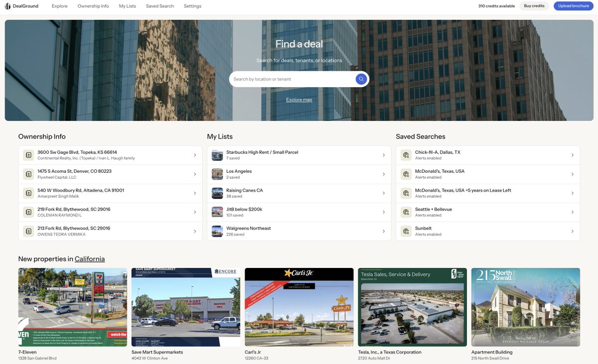Click COLEMAN RAYMOND L owner text
Screen dimensions: 598x364
point(59,215)
